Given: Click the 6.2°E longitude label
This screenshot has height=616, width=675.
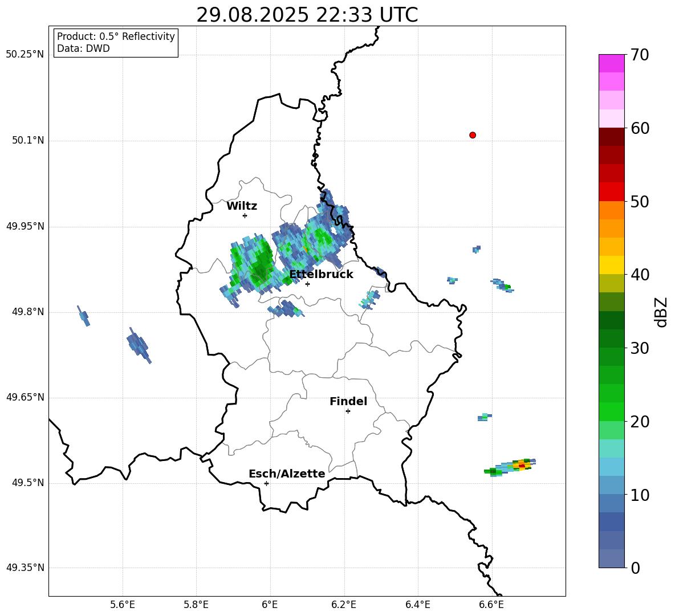Looking at the screenshot, I should [x=344, y=605].
